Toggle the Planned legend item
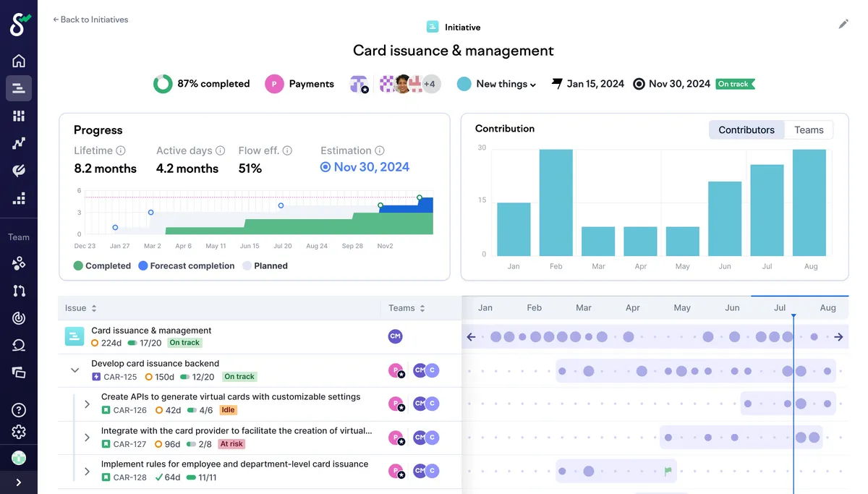The width and height of the screenshot is (868, 494). (x=265, y=265)
